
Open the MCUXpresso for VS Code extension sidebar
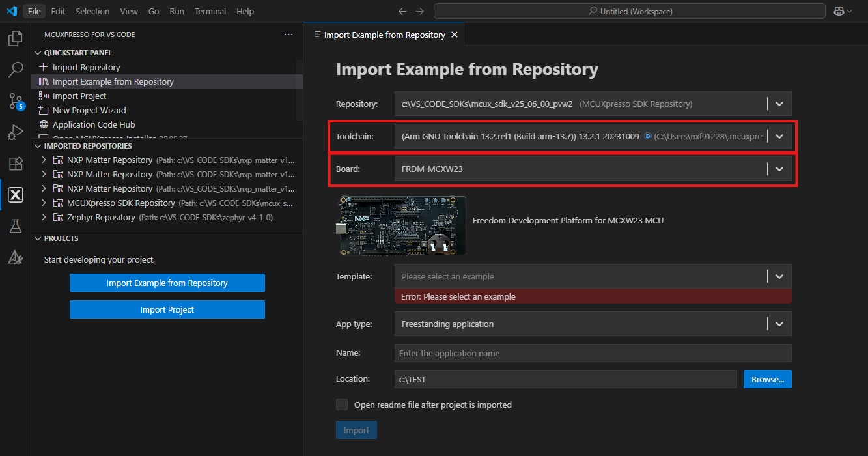(x=15, y=194)
